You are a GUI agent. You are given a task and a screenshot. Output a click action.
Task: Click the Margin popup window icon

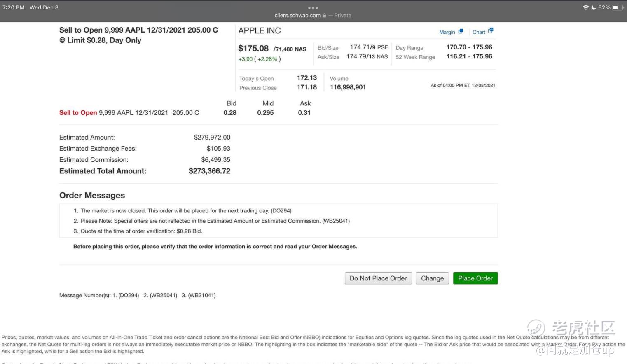pos(461,31)
